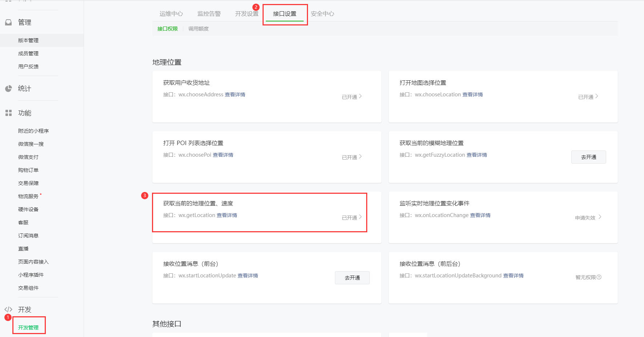This screenshot has height=337, width=644.
Task: Expand 已开通 chevron for wx.getLocation
Action: 360,217
